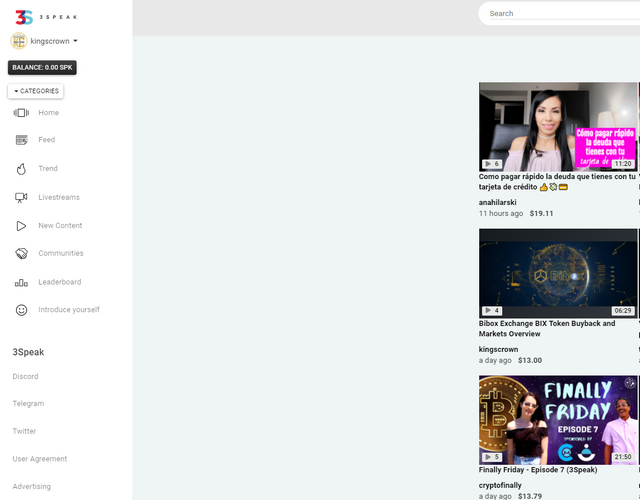
Task: Open the Trend menu item
Action: point(48,168)
